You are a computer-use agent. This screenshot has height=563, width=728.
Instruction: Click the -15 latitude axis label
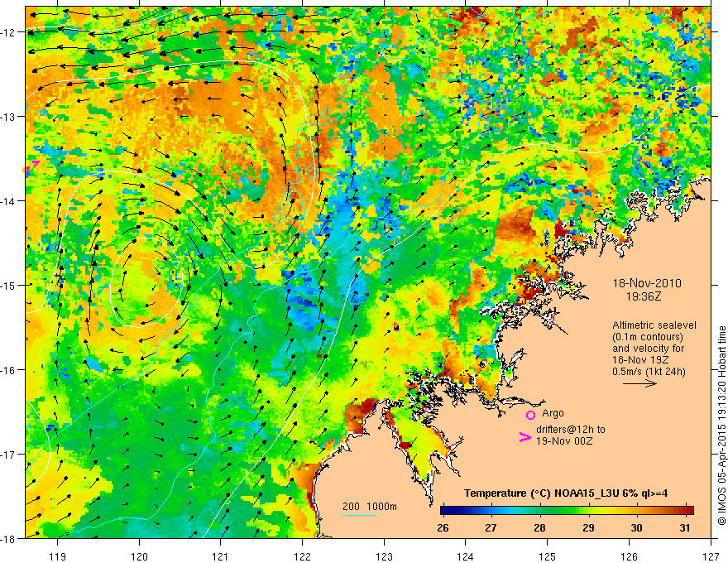click(9, 285)
